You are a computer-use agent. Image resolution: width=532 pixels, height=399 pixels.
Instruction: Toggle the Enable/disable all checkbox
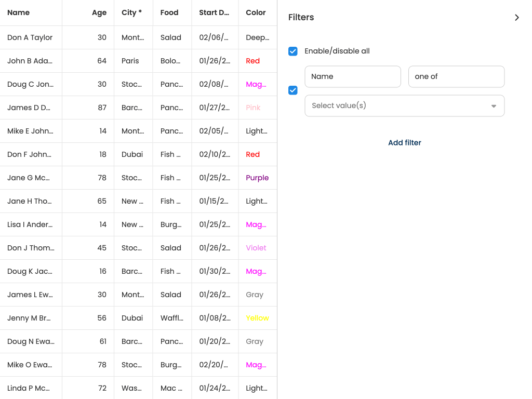(293, 51)
